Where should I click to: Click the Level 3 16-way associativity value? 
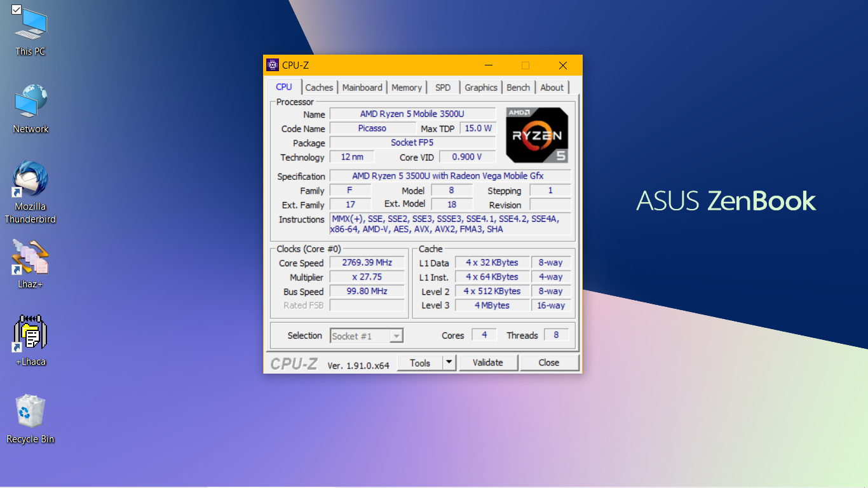550,306
